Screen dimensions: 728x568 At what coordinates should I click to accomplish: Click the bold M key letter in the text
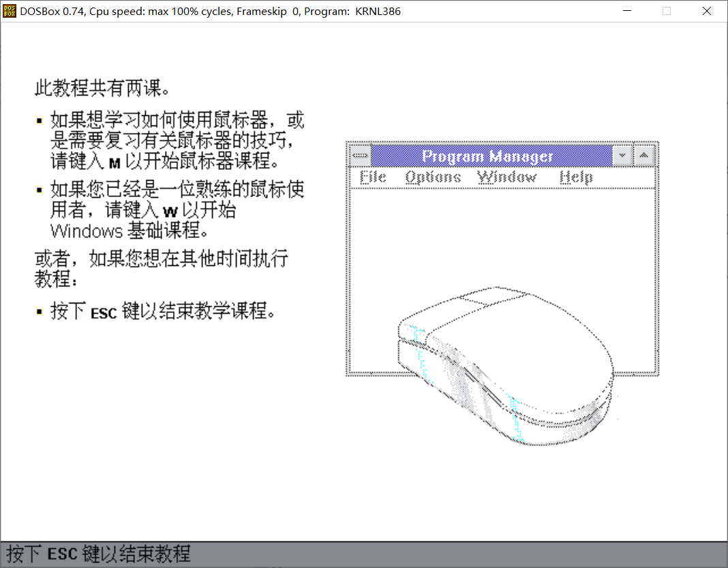[115, 164]
